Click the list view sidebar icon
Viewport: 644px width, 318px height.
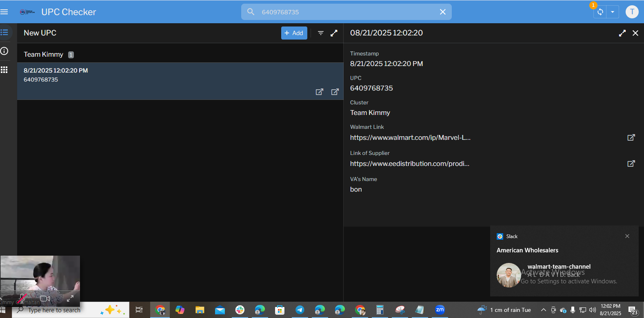[4, 32]
